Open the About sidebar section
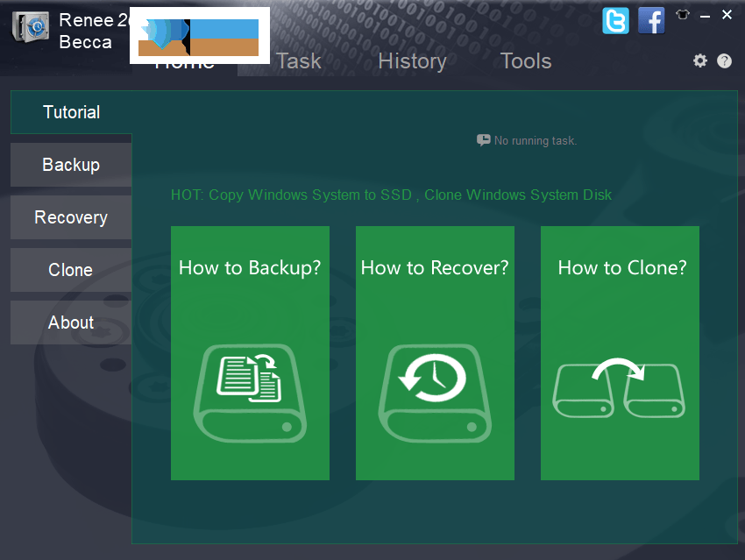 71,323
